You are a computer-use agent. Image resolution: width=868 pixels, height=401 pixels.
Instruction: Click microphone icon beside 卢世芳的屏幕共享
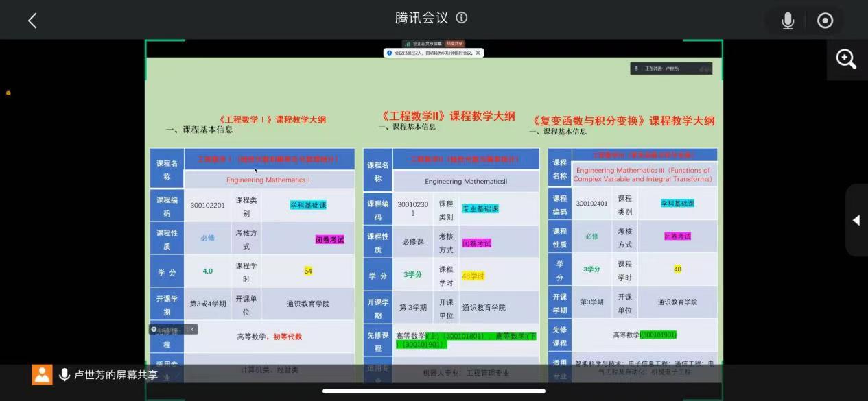pos(64,374)
